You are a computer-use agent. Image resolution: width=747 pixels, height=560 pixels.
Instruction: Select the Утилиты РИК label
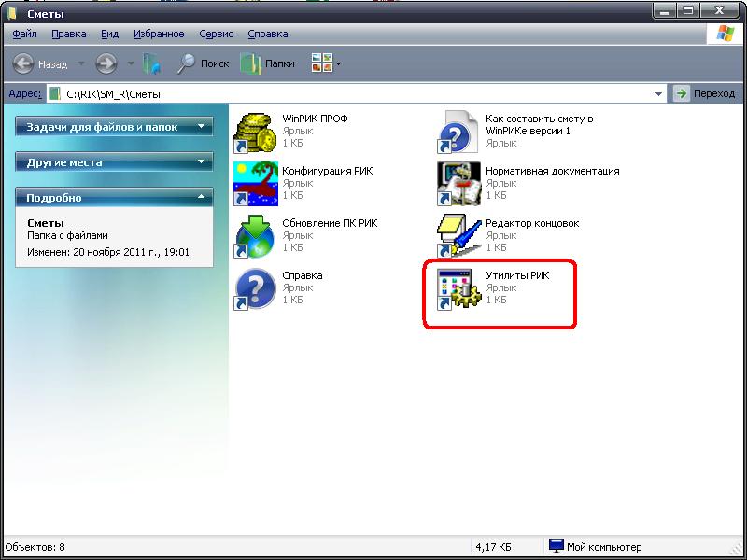pos(517,275)
